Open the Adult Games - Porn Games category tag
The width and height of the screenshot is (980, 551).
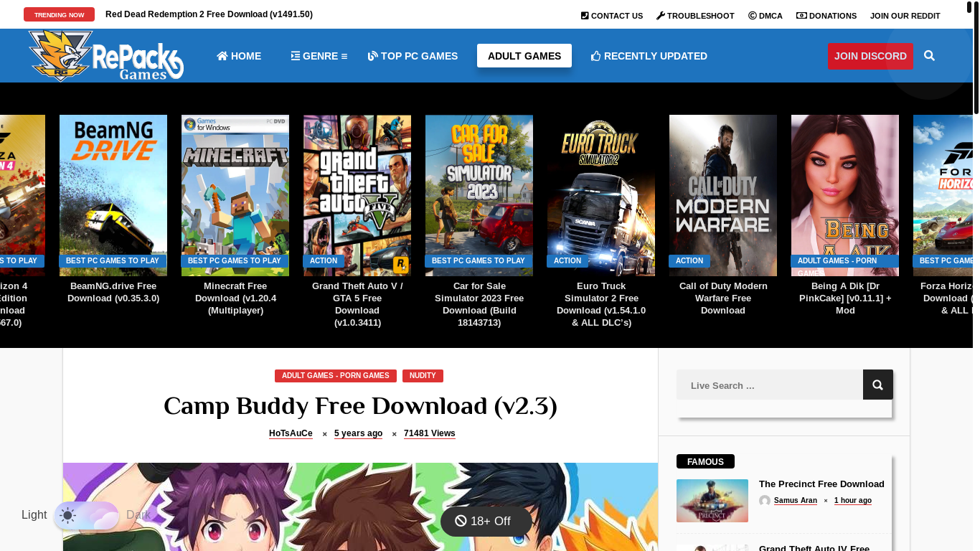336,376
